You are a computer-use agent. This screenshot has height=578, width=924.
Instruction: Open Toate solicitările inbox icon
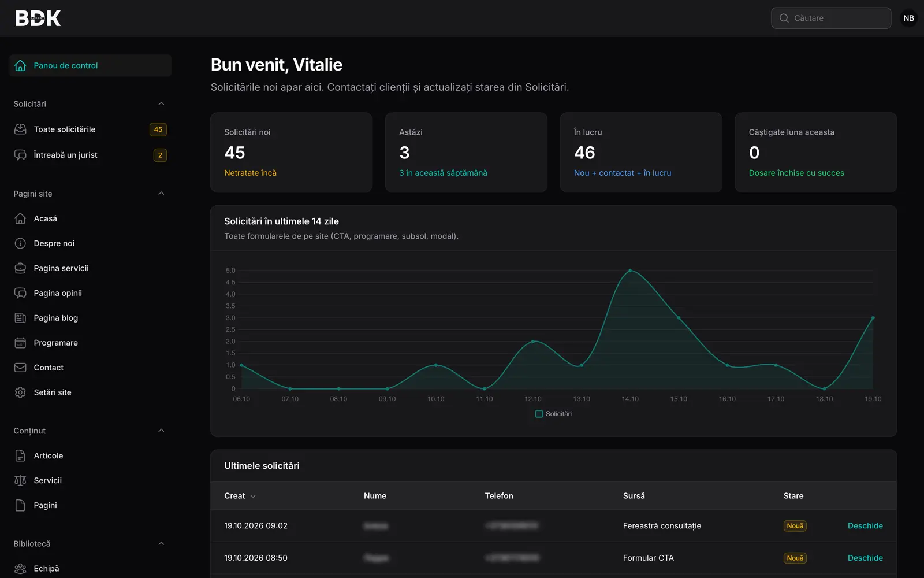click(20, 129)
